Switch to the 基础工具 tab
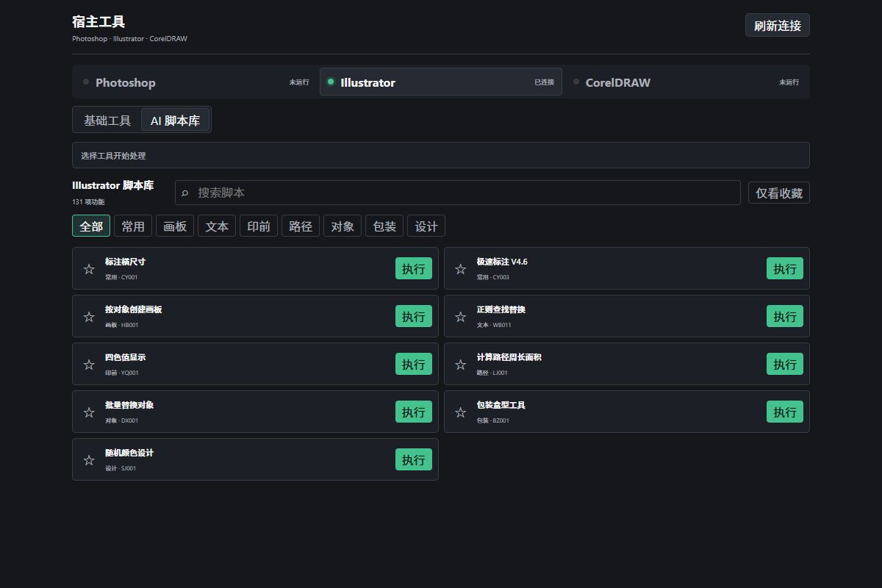 click(x=107, y=120)
